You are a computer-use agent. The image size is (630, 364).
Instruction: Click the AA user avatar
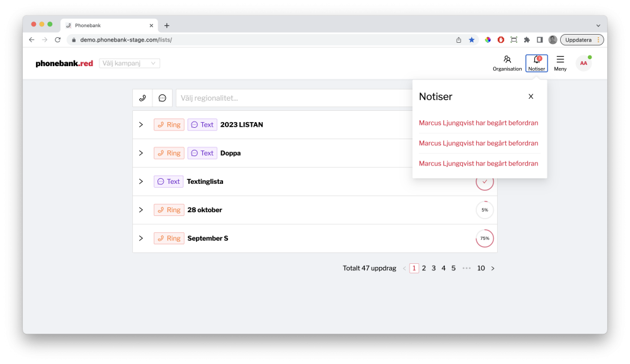[583, 63]
